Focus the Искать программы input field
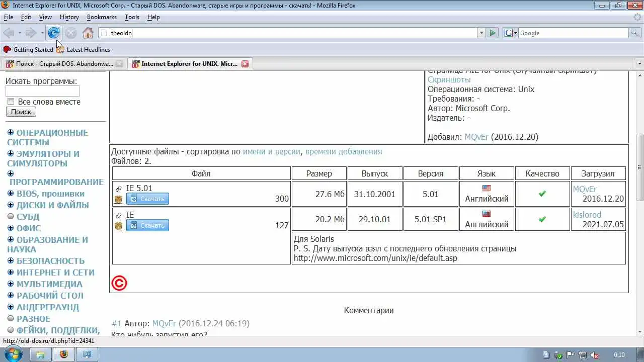The width and height of the screenshot is (644, 362). [x=42, y=92]
